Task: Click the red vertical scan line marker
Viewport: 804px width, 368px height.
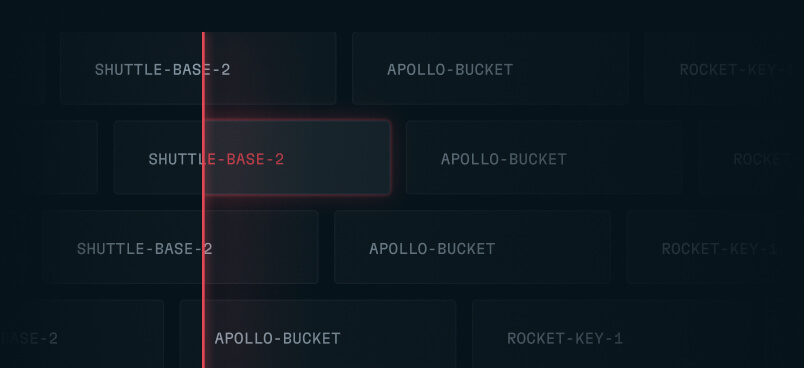Action: (204, 200)
